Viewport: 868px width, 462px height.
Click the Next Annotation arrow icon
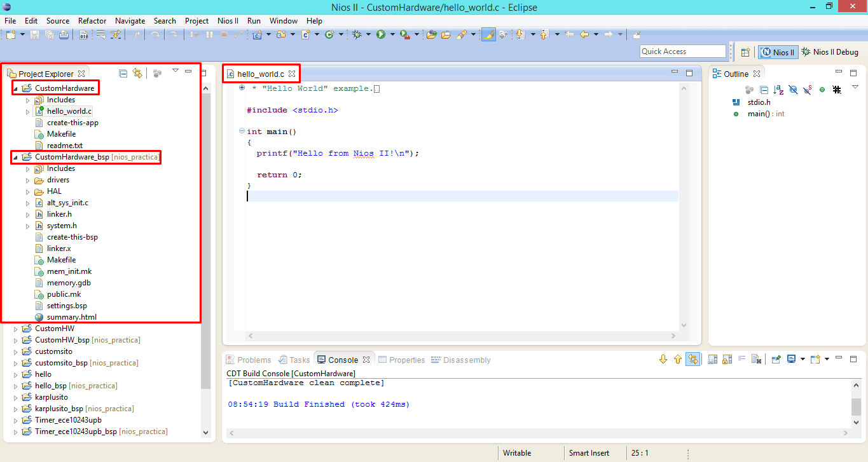click(x=520, y=34)
